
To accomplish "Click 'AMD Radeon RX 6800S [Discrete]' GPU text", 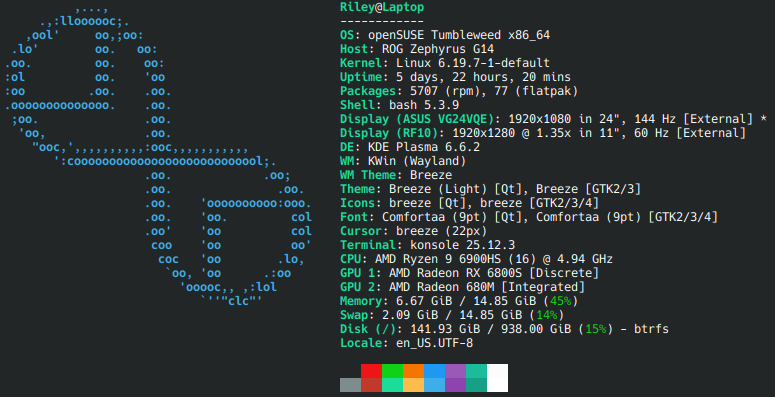I will 494,272.
